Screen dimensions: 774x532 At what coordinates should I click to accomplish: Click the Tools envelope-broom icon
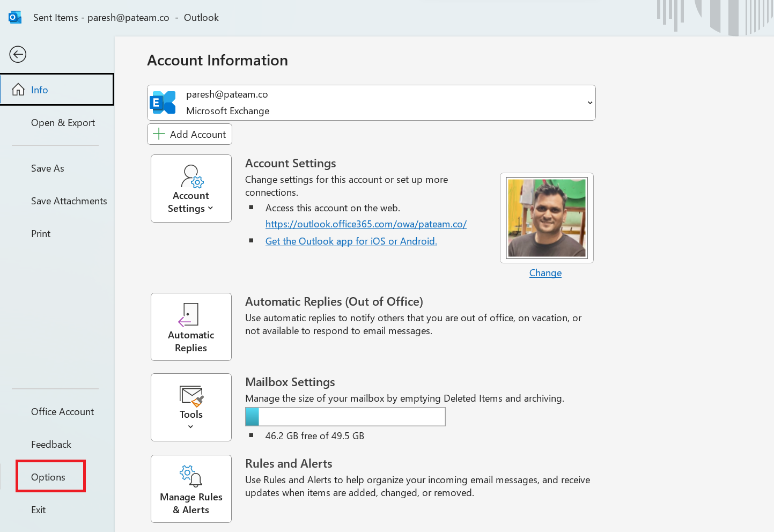(x=191, y=396)
